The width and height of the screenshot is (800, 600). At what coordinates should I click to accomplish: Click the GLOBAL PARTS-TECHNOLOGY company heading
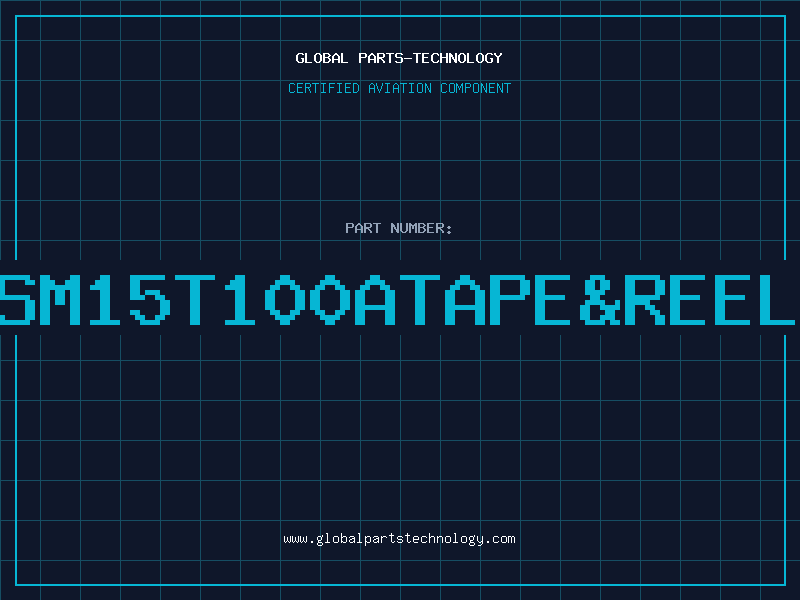[x=399, y=58]
